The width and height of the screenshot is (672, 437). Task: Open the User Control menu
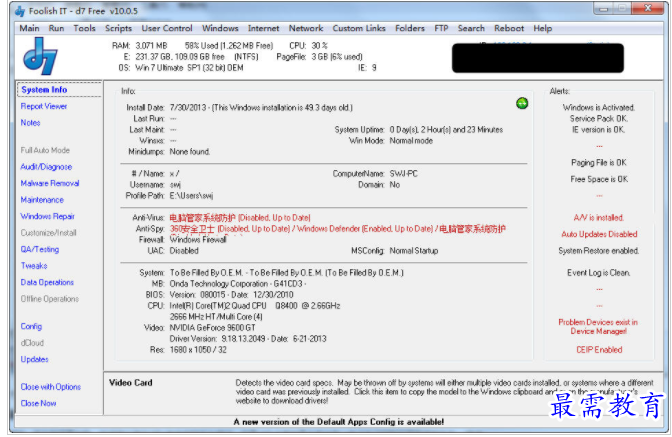pos(167,28)
